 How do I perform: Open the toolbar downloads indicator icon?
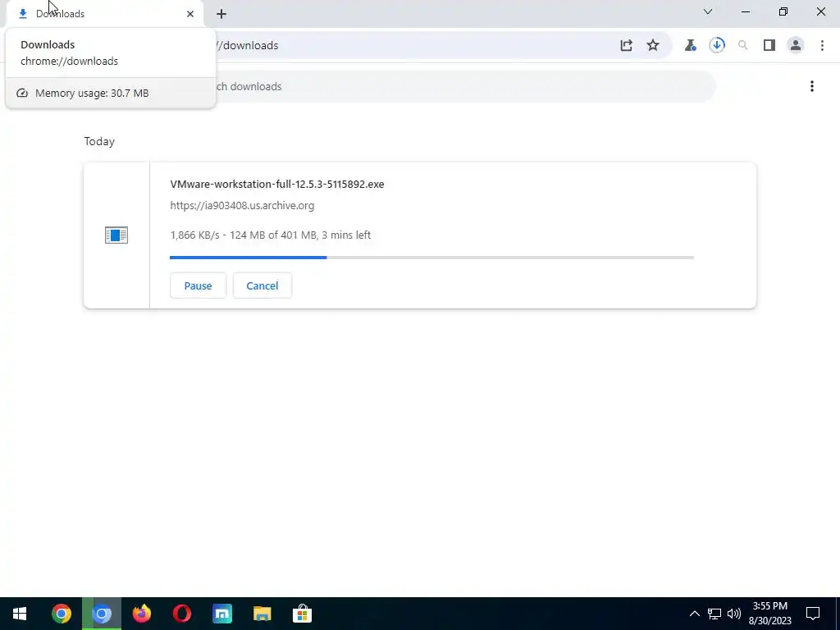pos(717,45)
